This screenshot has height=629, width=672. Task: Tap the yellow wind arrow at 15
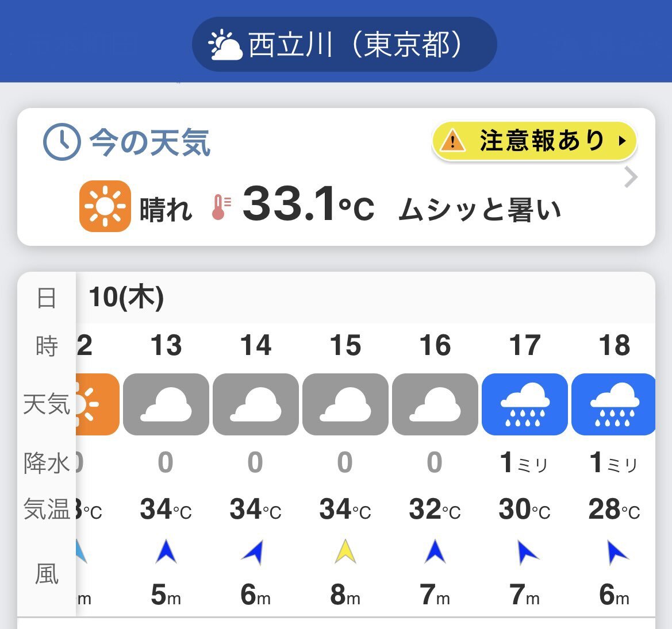click(345, 551)
